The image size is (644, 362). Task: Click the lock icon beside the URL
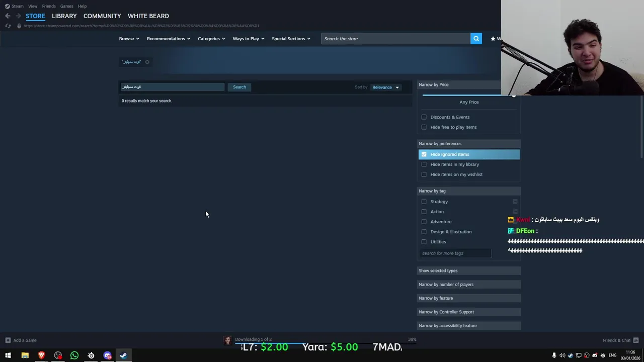click(19, 26)
